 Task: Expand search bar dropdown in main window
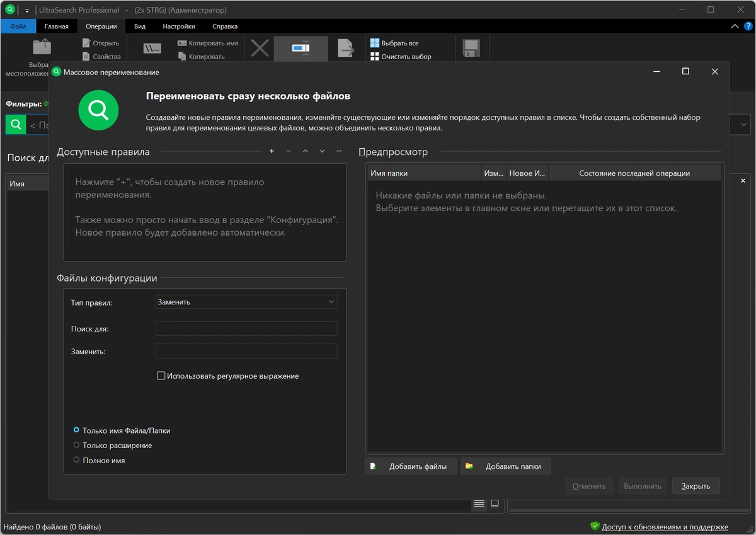point(744,125)
